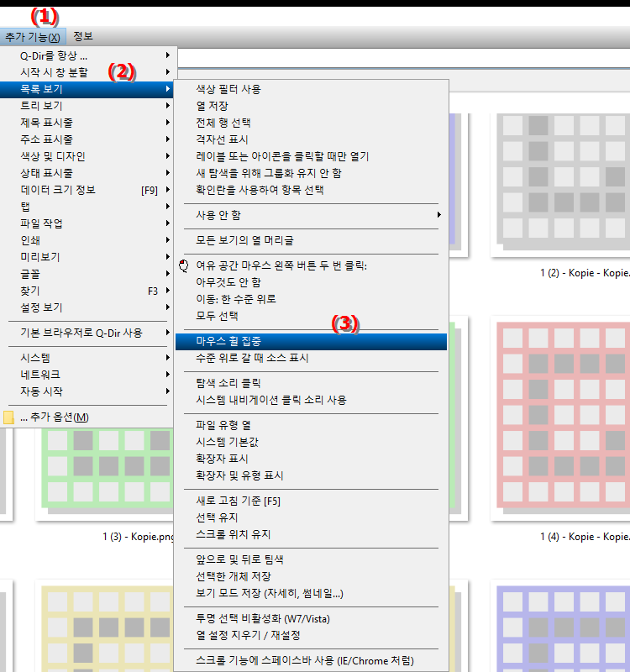Toggle 격자선 표시 option
Viewport: 630px width, 672px height.
pyautogui.click(x=311, y=139)
